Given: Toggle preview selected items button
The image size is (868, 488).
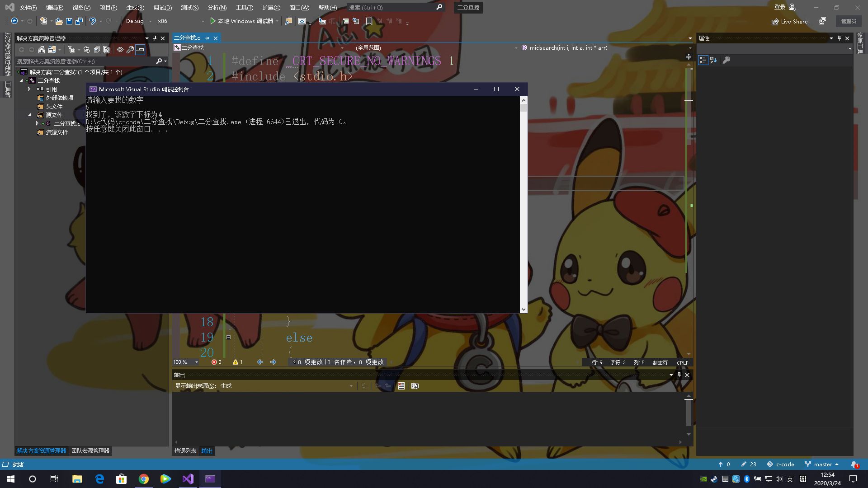Looking at the screenshot, I should (140, 50).
